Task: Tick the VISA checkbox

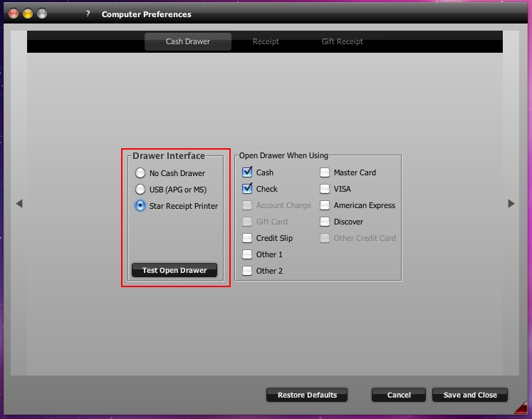Action: (x=325, y=189)
